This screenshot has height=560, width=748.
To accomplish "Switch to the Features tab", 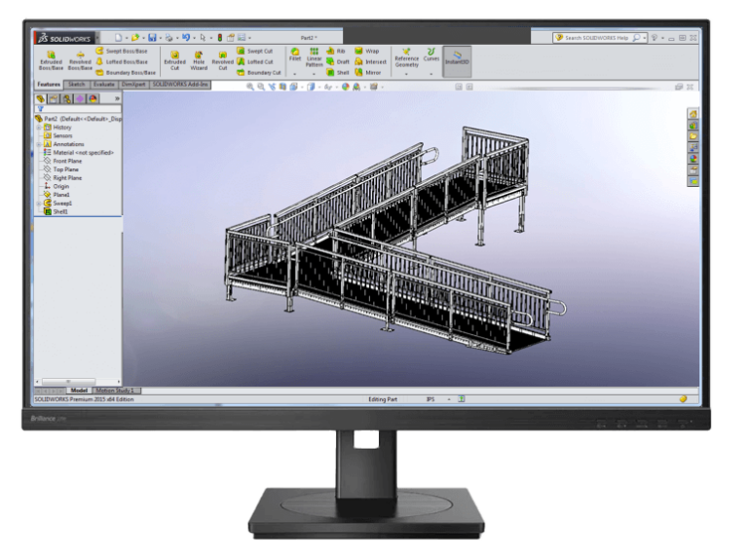I will click(x=49, y=85).
